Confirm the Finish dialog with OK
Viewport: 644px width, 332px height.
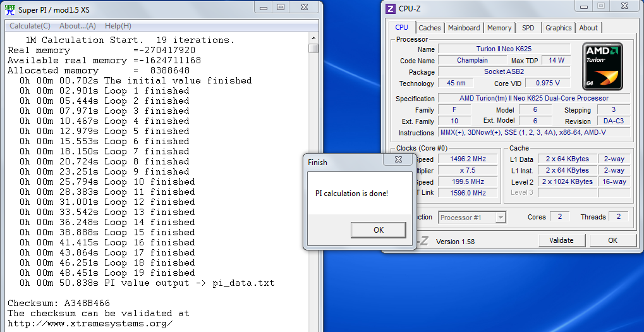pos(379,230)
